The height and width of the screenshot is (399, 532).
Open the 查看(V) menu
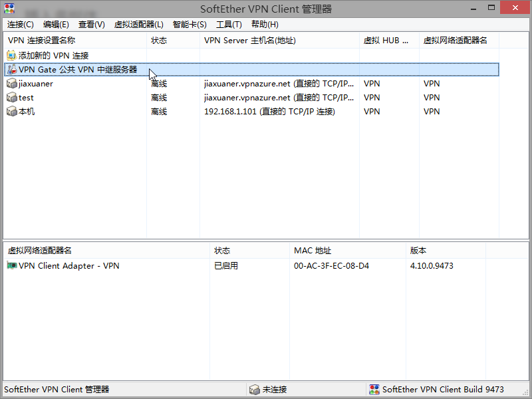tap(90, 24)
